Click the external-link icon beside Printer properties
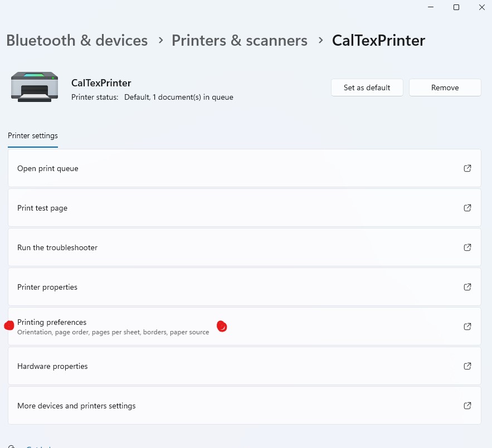Viewport: 492px width, 448px height. point(467,287)
